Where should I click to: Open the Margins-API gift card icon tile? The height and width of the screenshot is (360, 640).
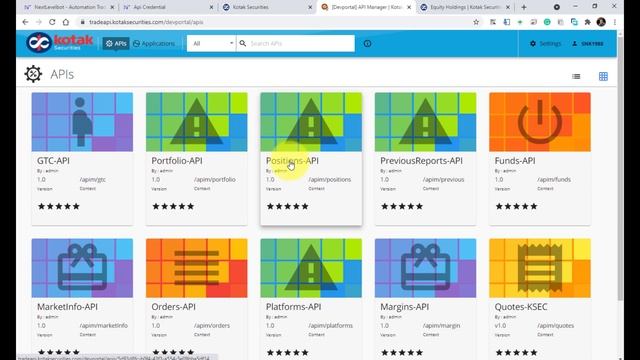[425, 268]
